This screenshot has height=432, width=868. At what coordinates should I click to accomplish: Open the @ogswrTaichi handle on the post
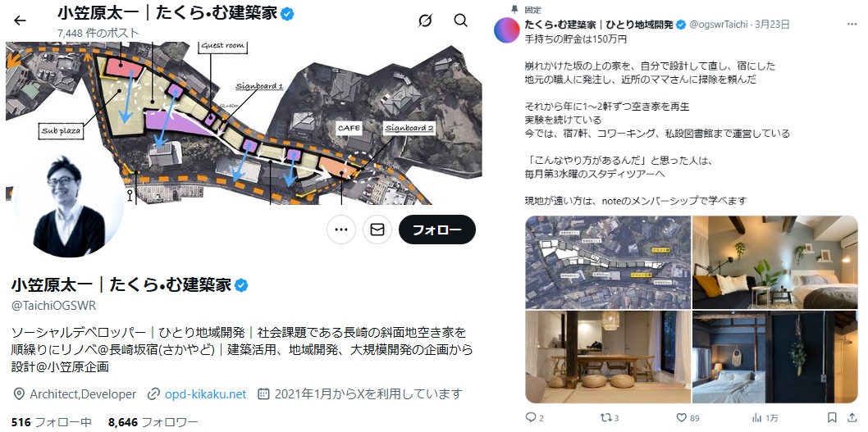(718, 25)
